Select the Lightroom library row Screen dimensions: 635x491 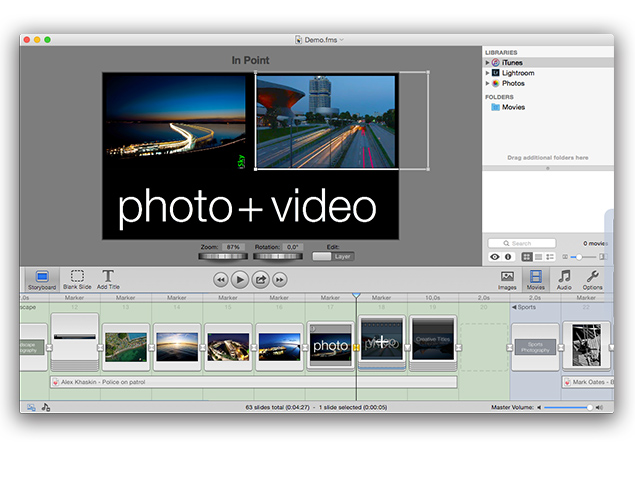click(548, 73)
